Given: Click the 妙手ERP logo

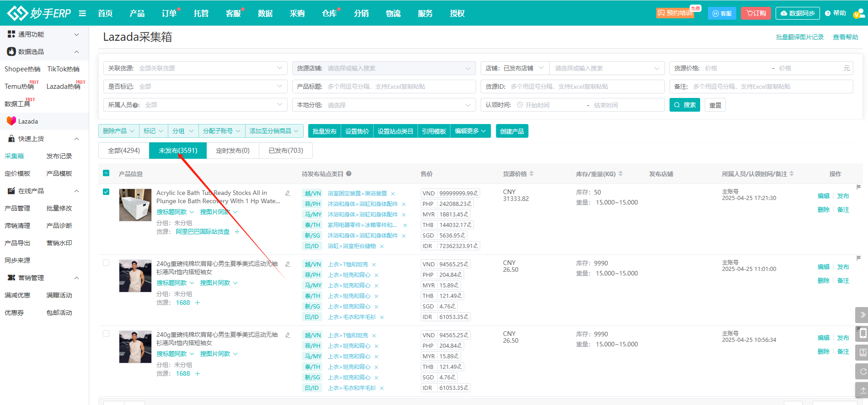Looking at the screenshot, I should click(39, 13).
